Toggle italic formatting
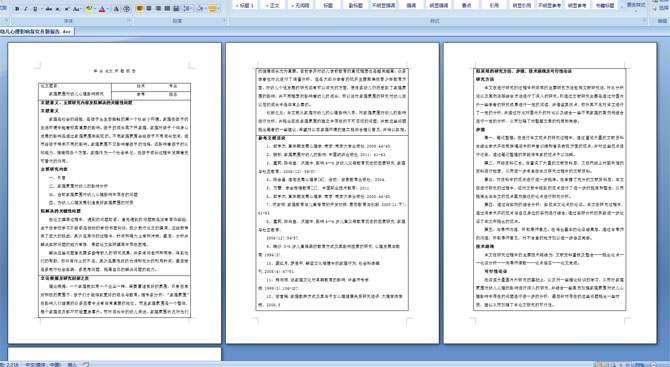 [26, 9]
